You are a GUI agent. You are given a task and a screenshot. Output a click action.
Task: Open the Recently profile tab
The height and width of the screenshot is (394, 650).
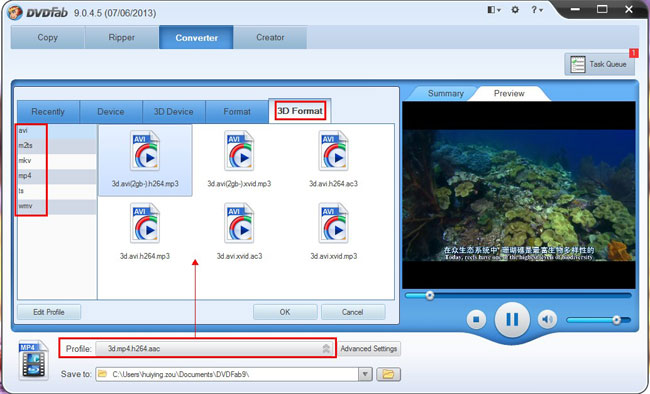point(48,112)
